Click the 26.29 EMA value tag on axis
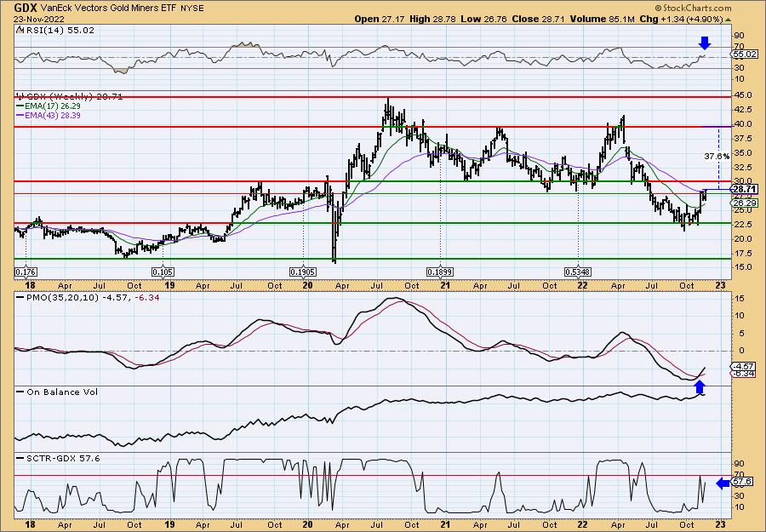Image resolution: width=766 pixels, height=532 pixels. pyautogui.click(x=746, y=203)
